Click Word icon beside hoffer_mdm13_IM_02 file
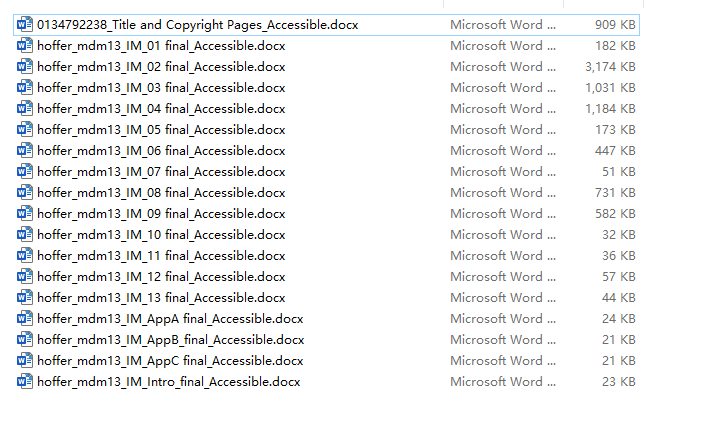This screenshot has height=422, width=717. click(x=25, y=66)
